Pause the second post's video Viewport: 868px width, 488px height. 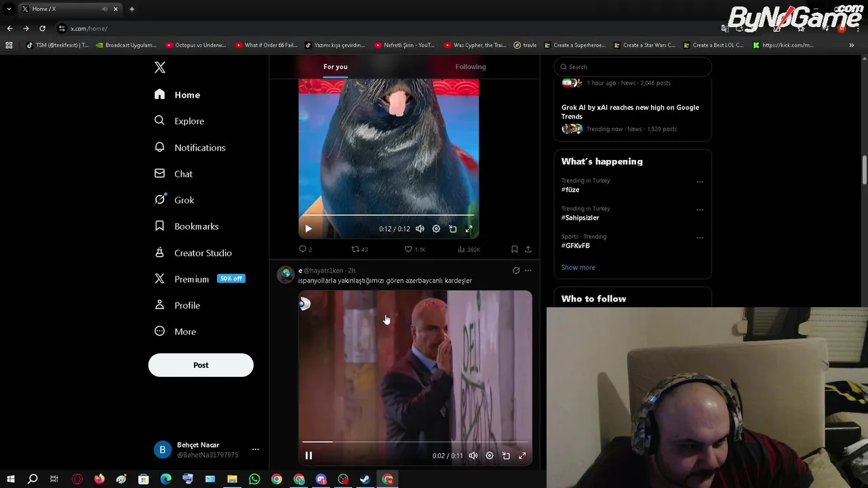point(309,455)
